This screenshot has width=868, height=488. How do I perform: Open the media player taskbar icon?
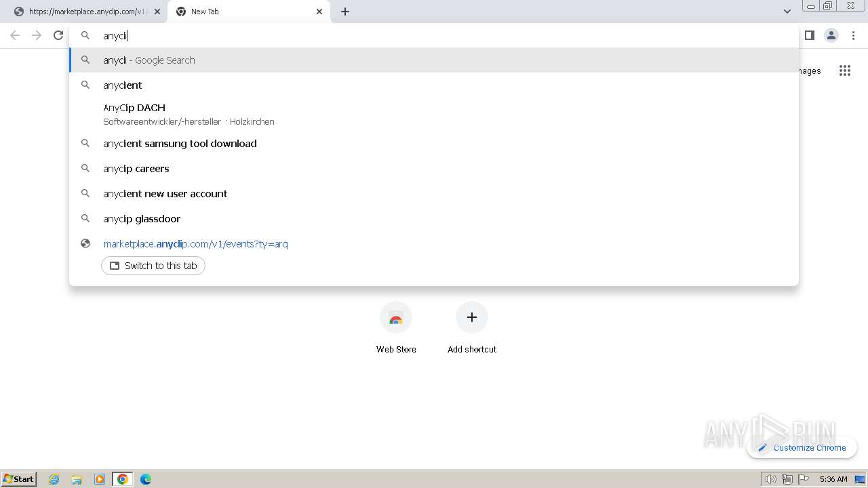point(100,479)
